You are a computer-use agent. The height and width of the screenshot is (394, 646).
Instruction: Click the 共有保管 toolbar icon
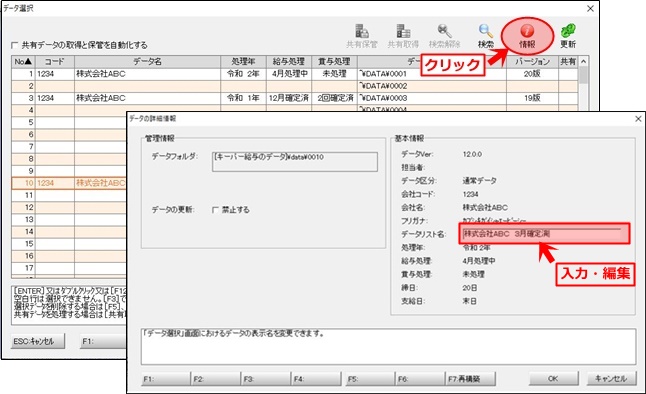tap(362, 36)
